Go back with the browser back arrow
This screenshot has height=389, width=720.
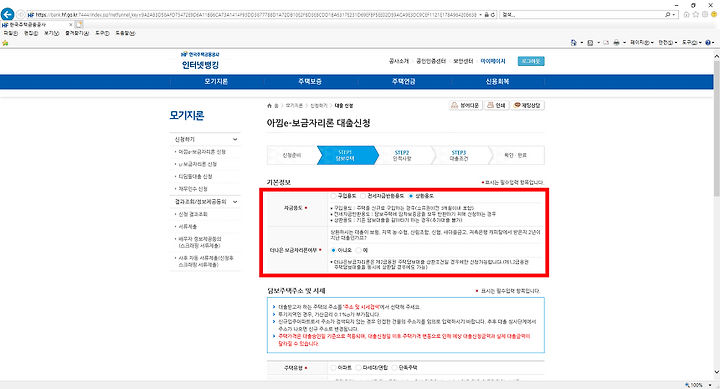[x=7, y=14]
